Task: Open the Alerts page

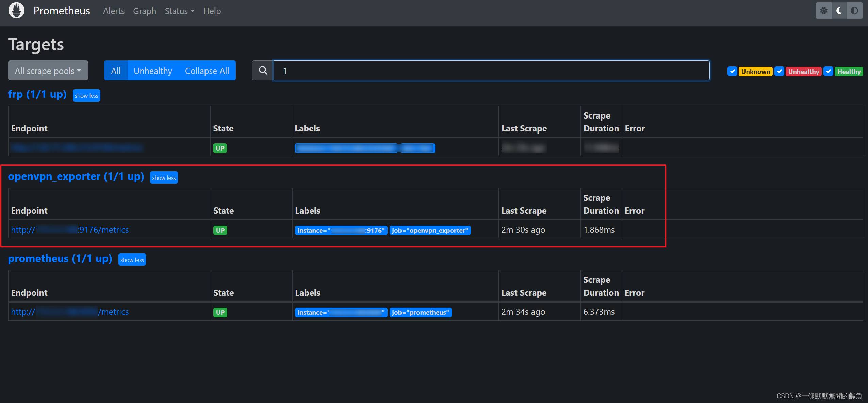Action: click(114, 11)
